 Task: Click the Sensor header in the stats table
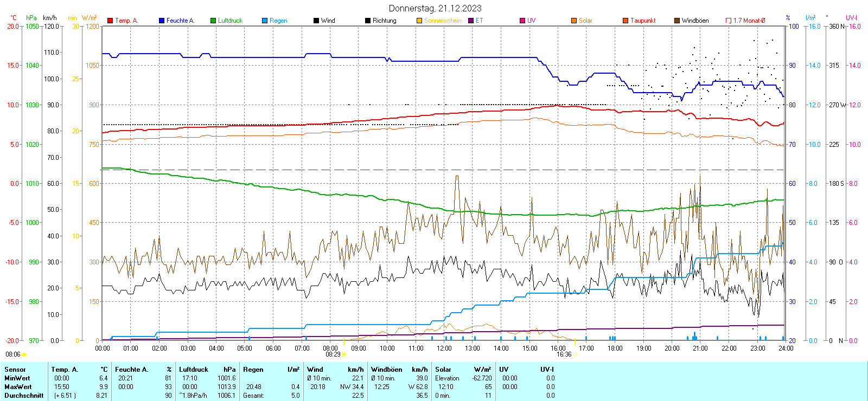[x=15, y=370]
